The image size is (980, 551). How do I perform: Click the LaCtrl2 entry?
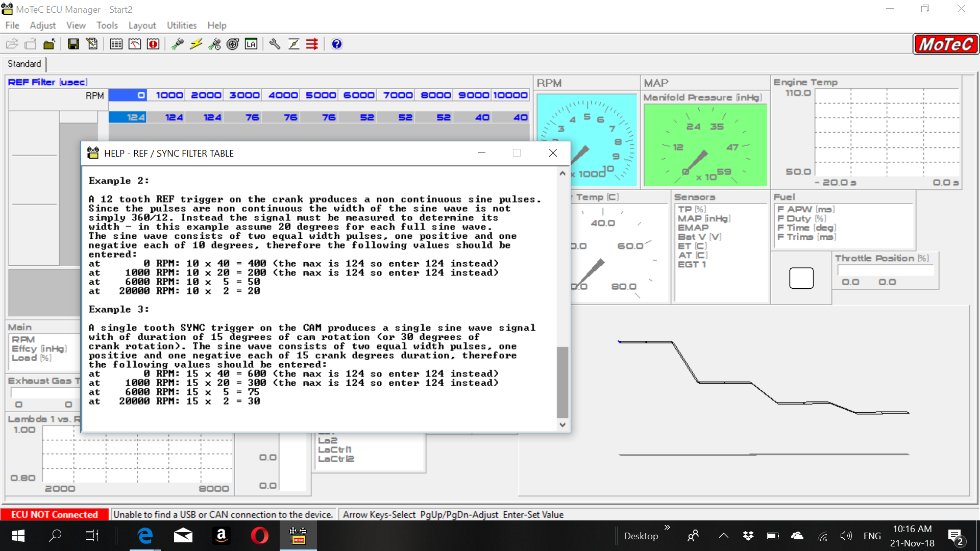[x=336, y=459]
